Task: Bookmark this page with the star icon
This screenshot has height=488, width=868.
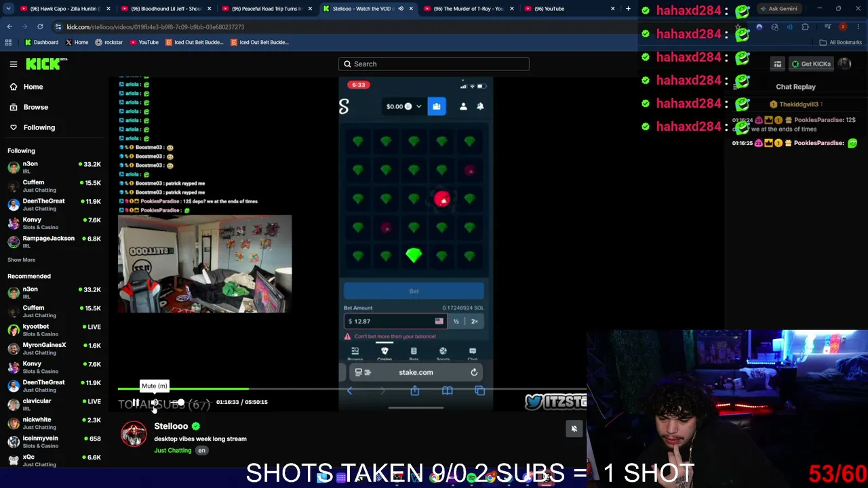Action: click(738, 27)
